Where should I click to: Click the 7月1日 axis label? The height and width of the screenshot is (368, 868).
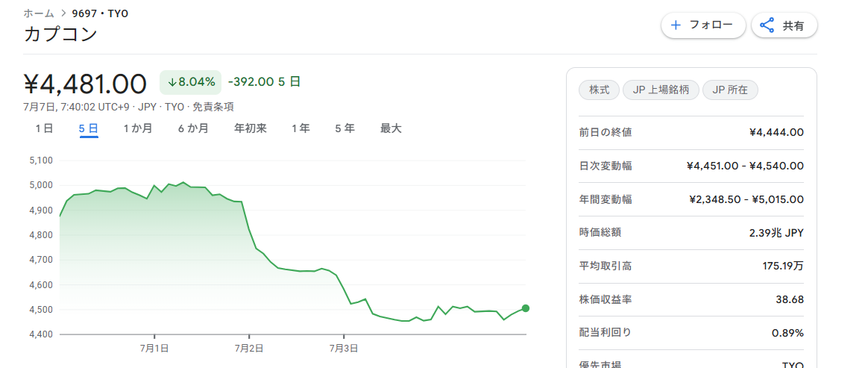pos(155,348)
